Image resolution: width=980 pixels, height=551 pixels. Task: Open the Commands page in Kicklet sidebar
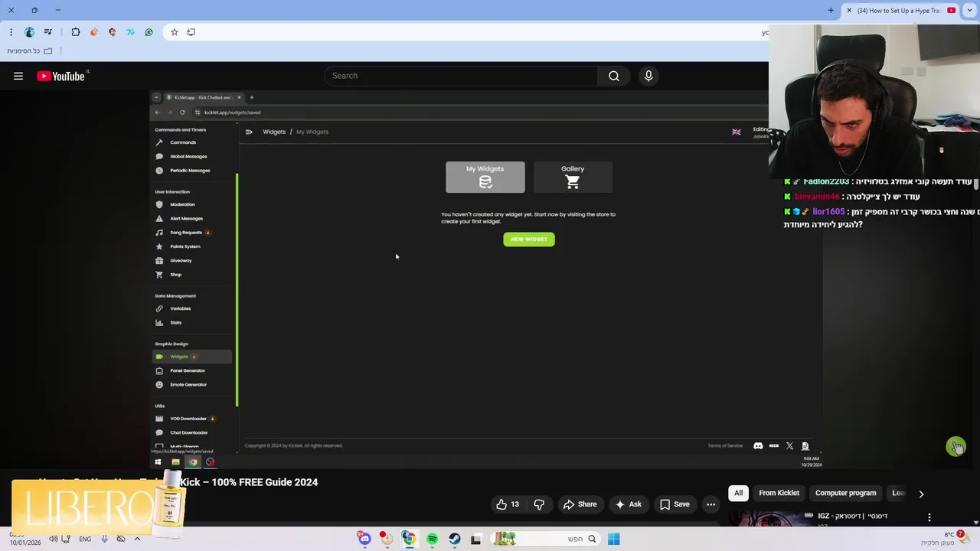coord(193,142)
